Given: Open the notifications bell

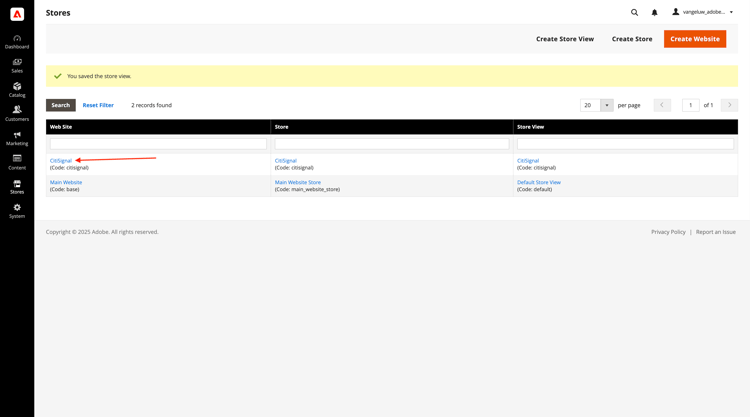Looking at the screenshot, I should [654, 12].
